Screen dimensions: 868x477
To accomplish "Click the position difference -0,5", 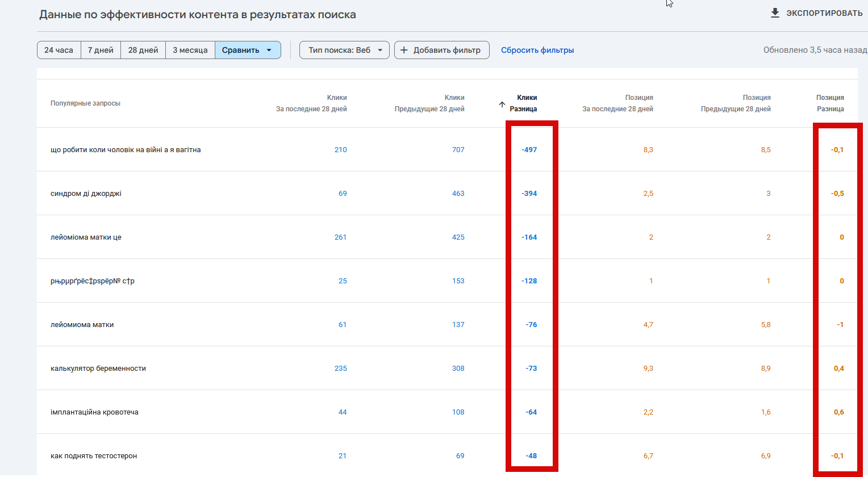I will 837,194.
